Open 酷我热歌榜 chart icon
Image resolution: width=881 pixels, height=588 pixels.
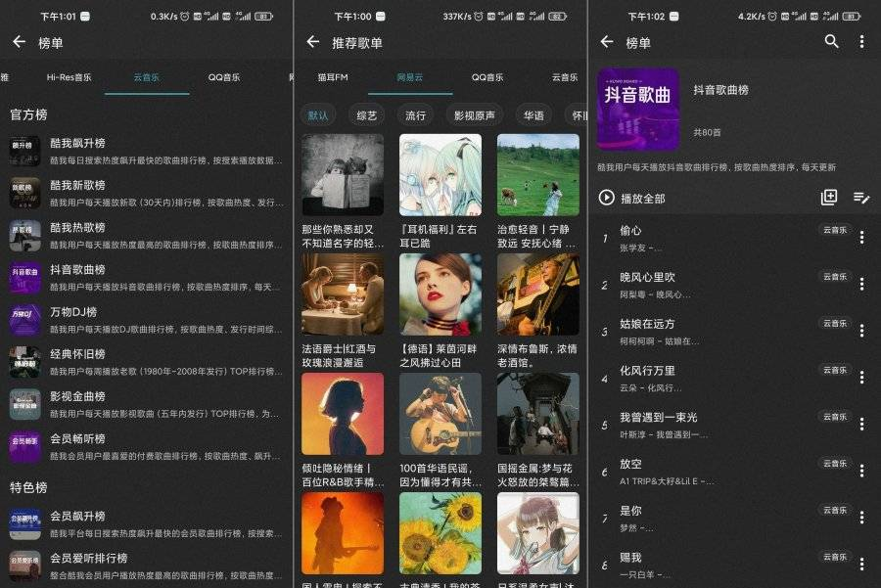tap(24, 236)
